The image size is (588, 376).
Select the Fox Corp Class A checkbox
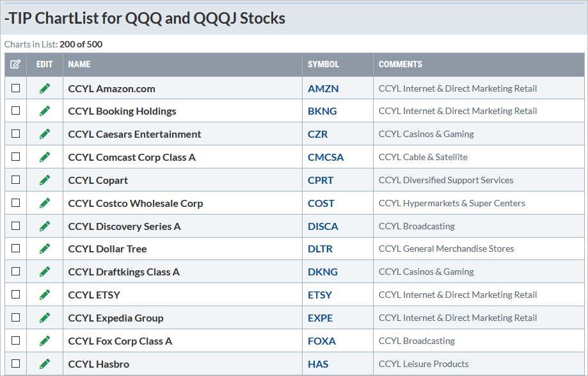[16, 341]
